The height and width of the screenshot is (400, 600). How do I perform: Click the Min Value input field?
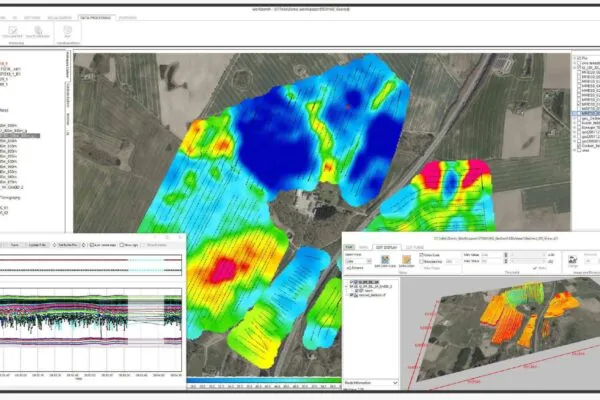point(491,255)
